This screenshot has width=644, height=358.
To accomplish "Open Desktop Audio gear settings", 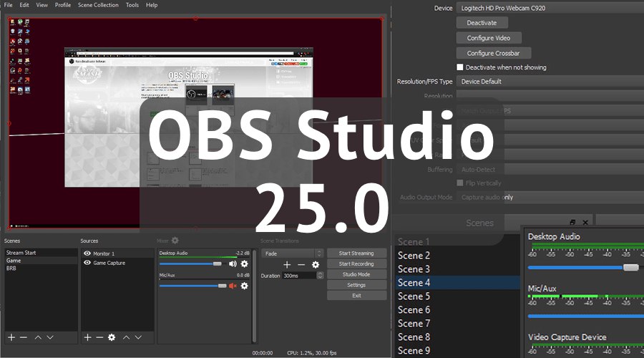I will click(245, 264).
